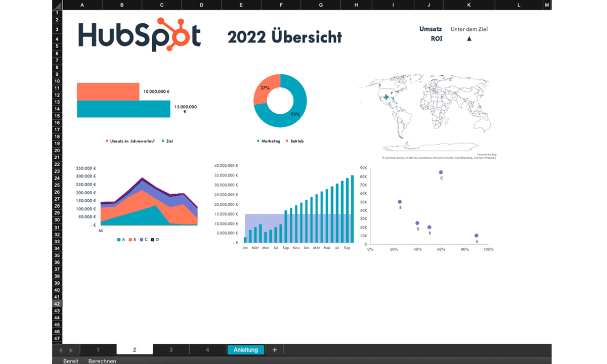Select the Umsatz label cell

pyautogui.click(x=431, y=29)
